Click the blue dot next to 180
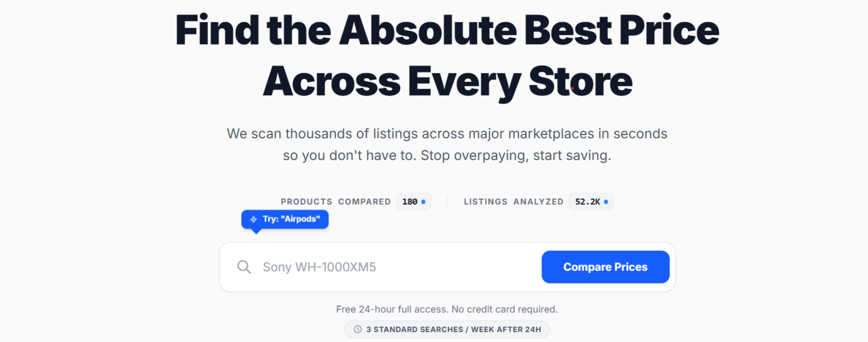 click(x=423, y=202)
